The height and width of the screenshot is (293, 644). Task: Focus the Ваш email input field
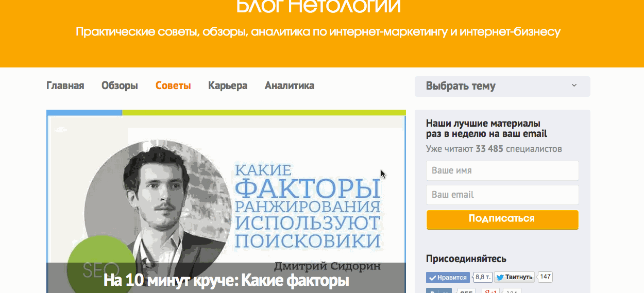502,195
